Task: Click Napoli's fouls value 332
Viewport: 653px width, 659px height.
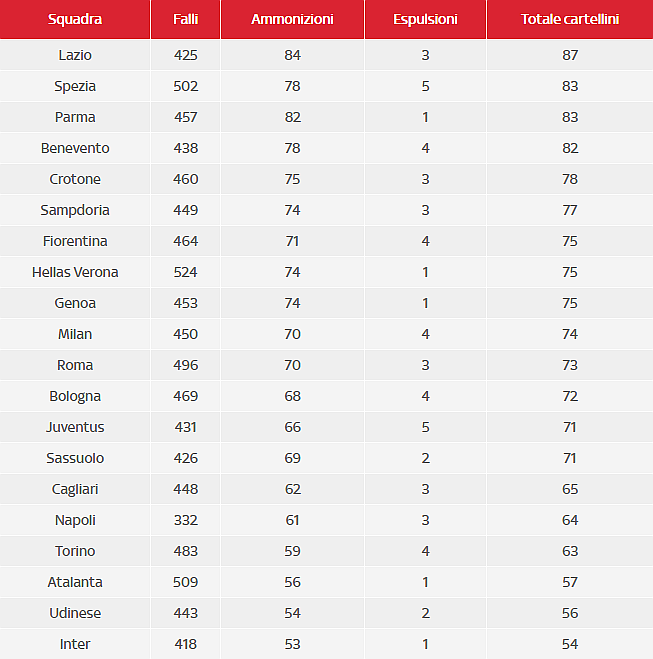Action: (186, 520)
